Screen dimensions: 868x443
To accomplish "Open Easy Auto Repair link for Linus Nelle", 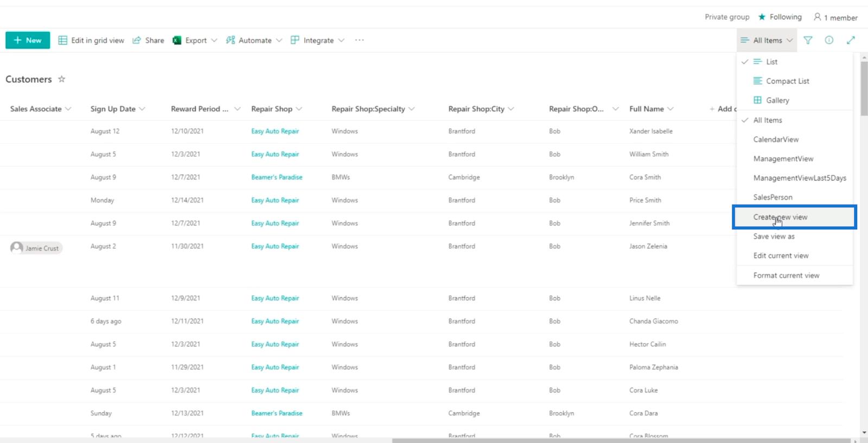I will pos(275,298).
